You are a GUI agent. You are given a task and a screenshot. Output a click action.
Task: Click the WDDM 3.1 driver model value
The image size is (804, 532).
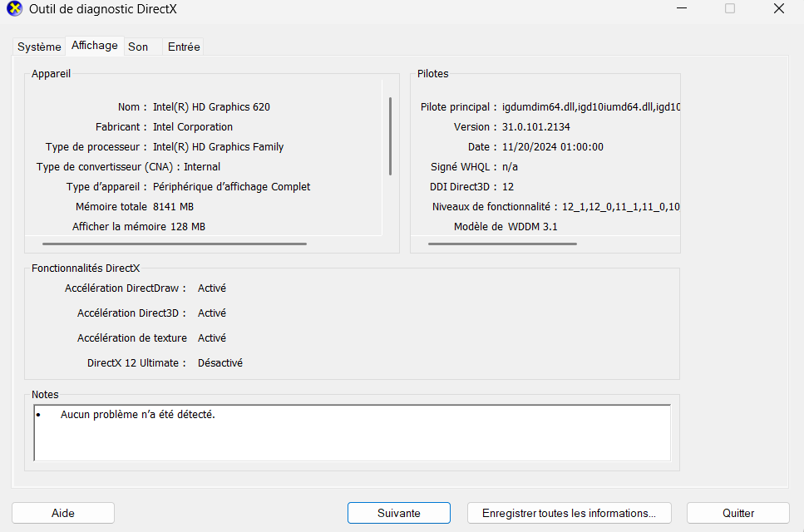click(x=533, y=227)
